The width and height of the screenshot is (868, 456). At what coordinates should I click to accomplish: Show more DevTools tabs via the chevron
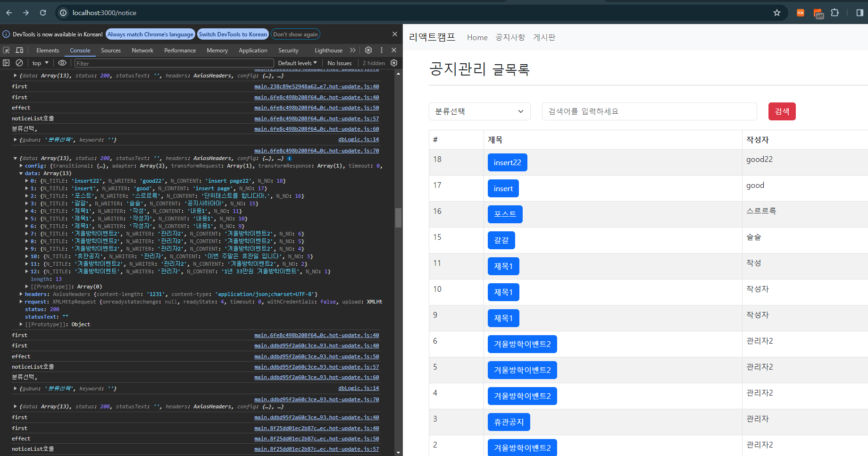(353, 50)
